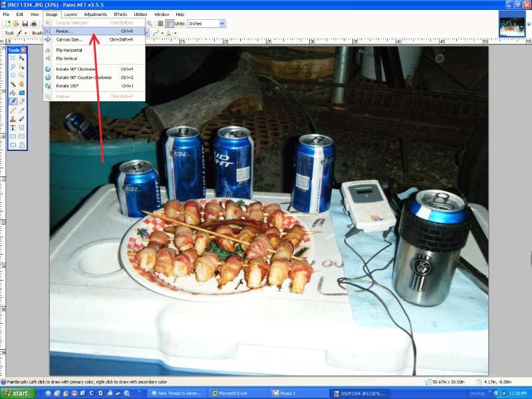Close the Tools floating panel
This screenshot has height=399, width=532.
click(x=24, y=50)
